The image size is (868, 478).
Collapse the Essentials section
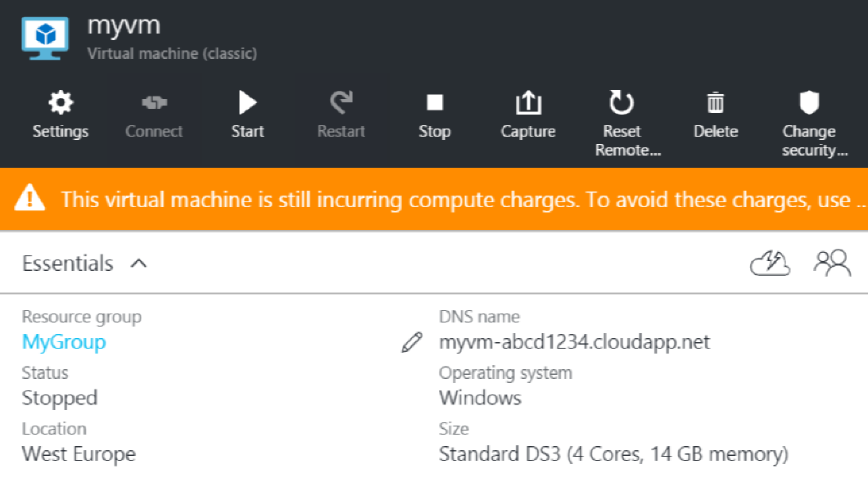click(139, 264)
